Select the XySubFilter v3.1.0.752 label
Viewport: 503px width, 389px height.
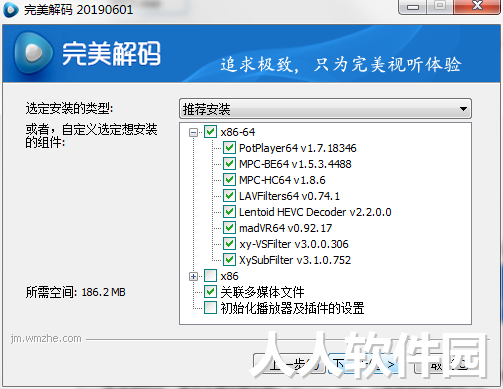(295, 260)
